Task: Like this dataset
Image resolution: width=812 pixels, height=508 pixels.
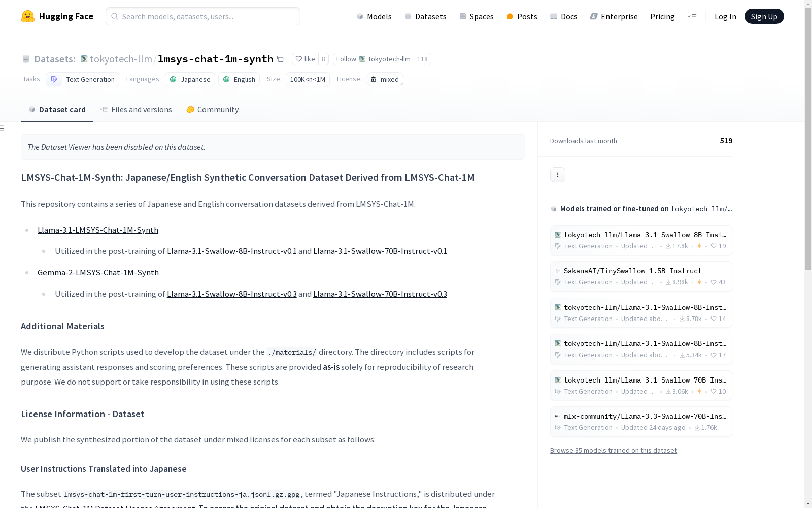Action: (305, 59)
